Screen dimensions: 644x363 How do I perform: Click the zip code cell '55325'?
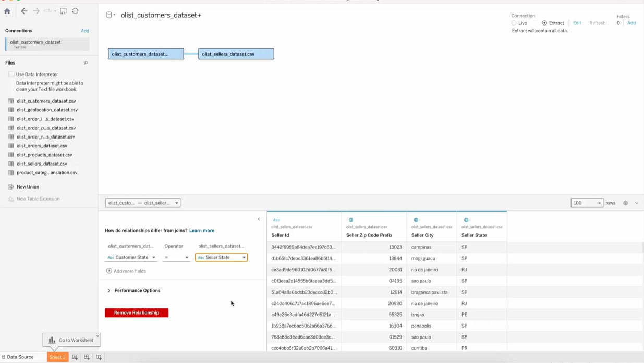(374, 315)
